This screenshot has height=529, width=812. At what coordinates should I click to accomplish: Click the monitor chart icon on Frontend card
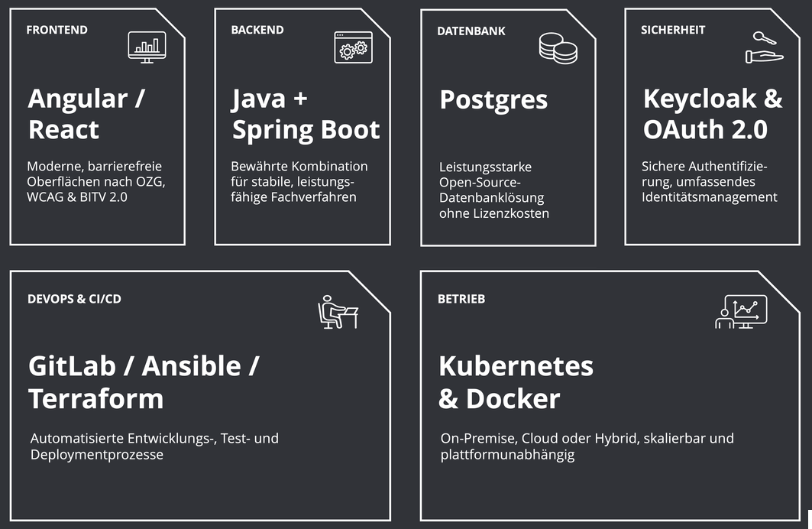click(147, 47)
